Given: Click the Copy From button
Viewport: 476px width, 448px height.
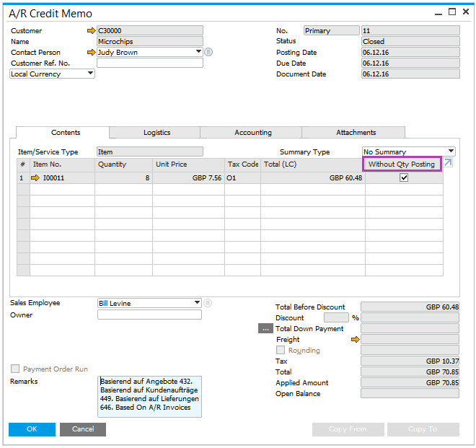Looking at the screenshot, I should (348, 429).
